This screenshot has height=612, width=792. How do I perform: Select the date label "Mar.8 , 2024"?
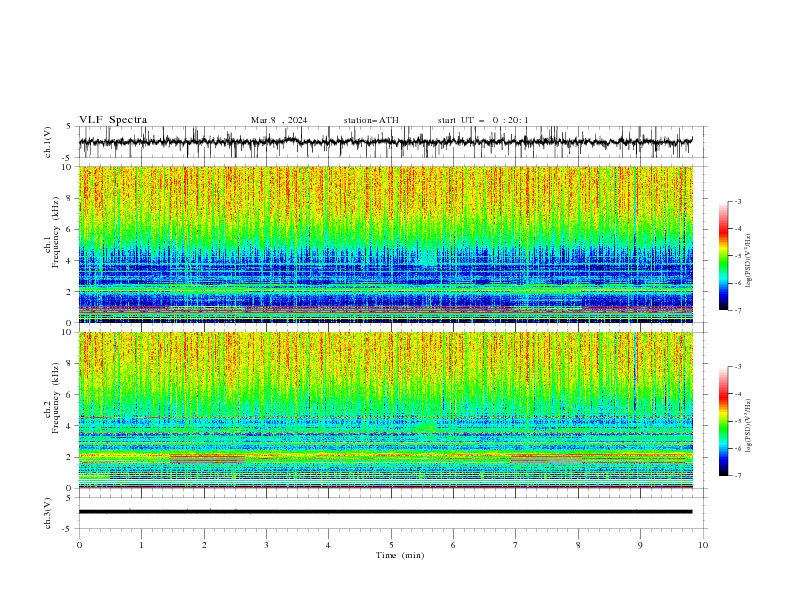pyautogui.click(x=279, y=120)
